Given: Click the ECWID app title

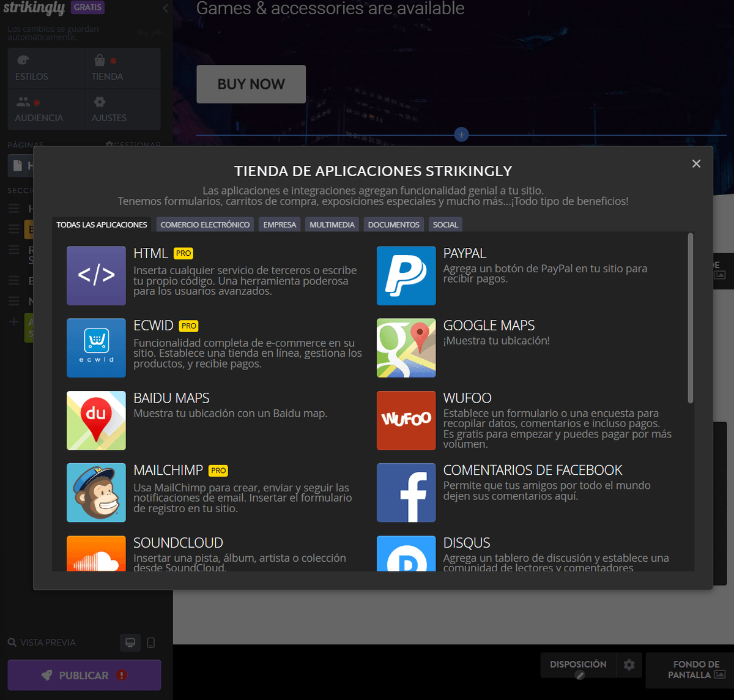Looking at the screenshot, I should [x=154, y=326].
